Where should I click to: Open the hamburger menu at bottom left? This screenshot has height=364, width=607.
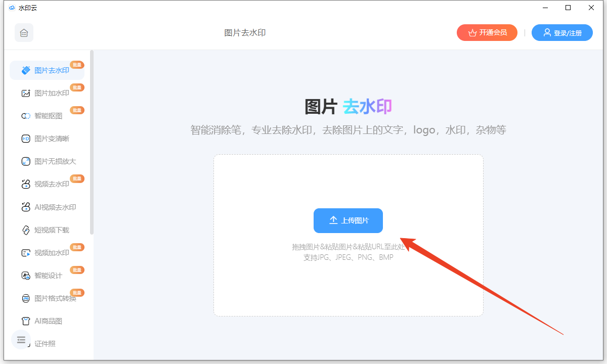point(20,340)
